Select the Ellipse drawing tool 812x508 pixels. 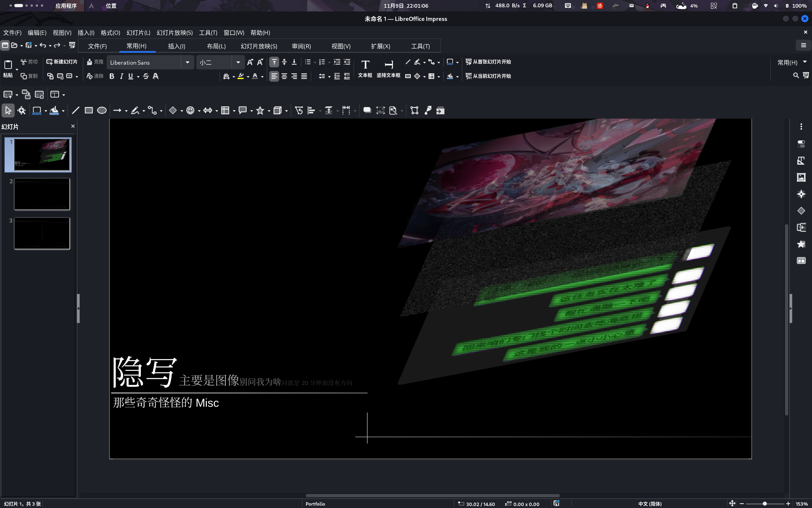[x=102, y=110]
